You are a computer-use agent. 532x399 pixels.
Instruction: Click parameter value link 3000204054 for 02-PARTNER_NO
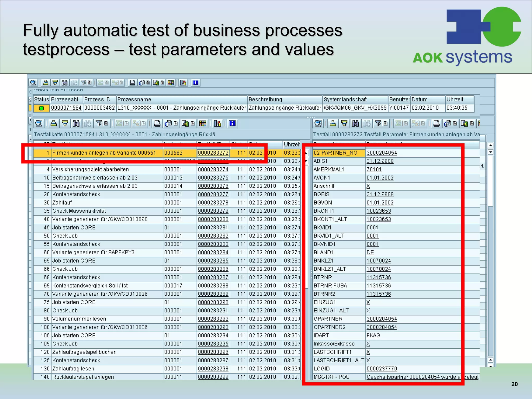click(x=382, y=153)
